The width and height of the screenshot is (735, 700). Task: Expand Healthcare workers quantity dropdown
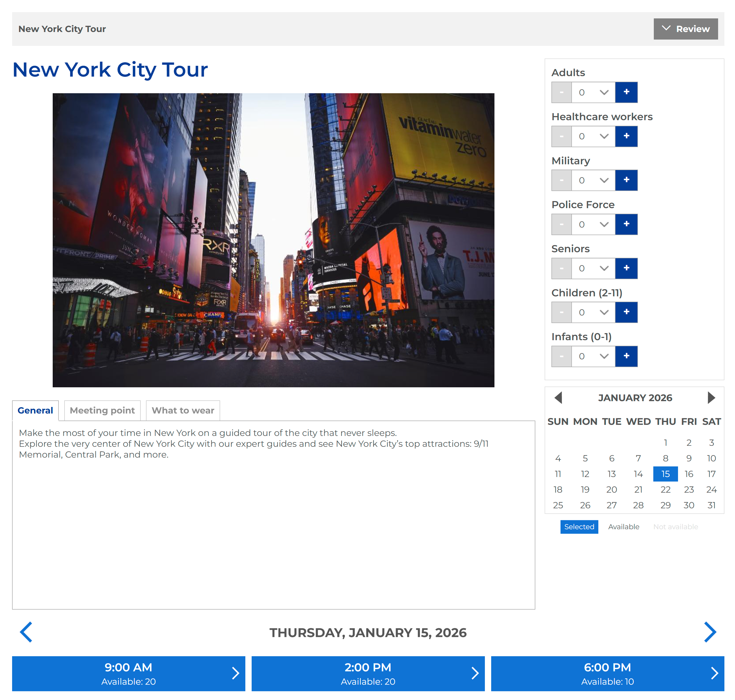pyautogui.click(x=593, y=136)
